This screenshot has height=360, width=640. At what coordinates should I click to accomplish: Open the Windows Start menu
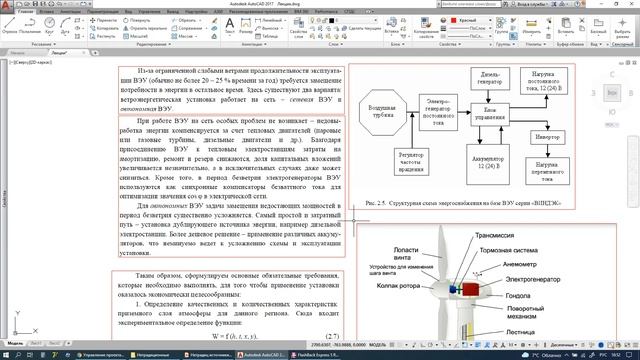pos(6,355)
